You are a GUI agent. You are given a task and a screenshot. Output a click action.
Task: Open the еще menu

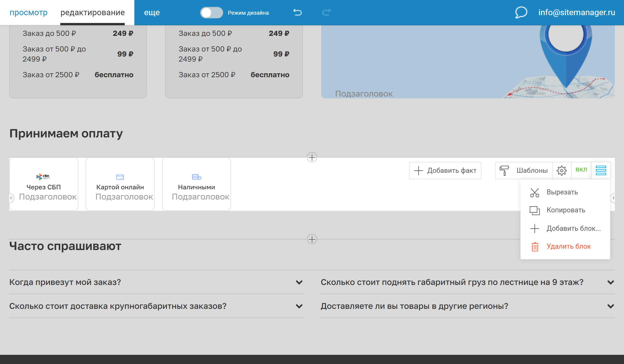(152, 12)
